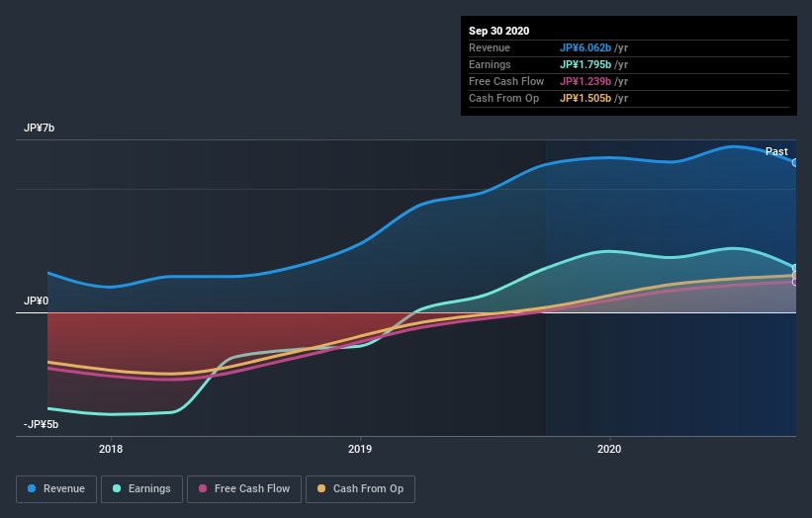
Task: Click the Earnings row label in tooltip
Action: 490,64
